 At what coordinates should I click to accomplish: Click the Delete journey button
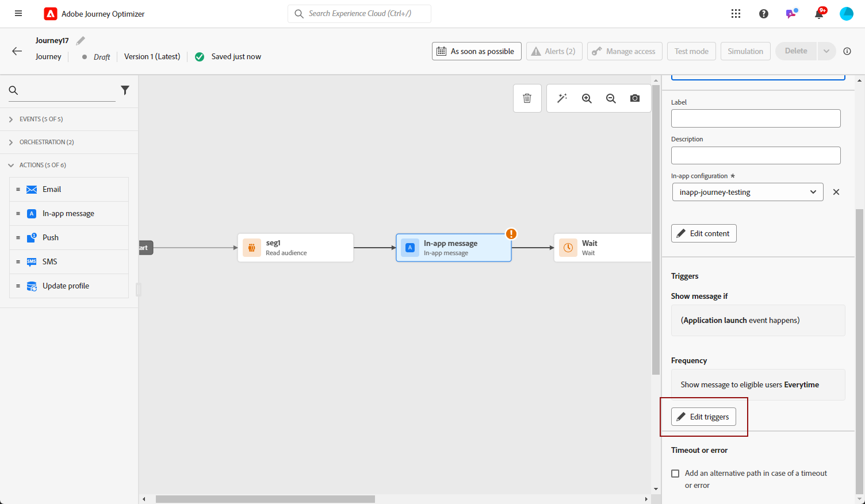point(796,51)
